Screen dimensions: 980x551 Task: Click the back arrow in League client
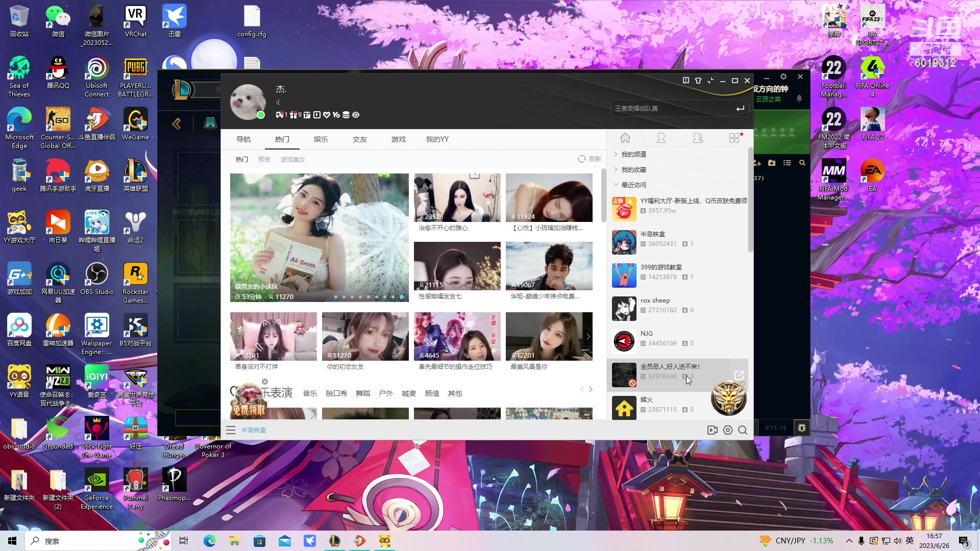[x=177, y=123]
